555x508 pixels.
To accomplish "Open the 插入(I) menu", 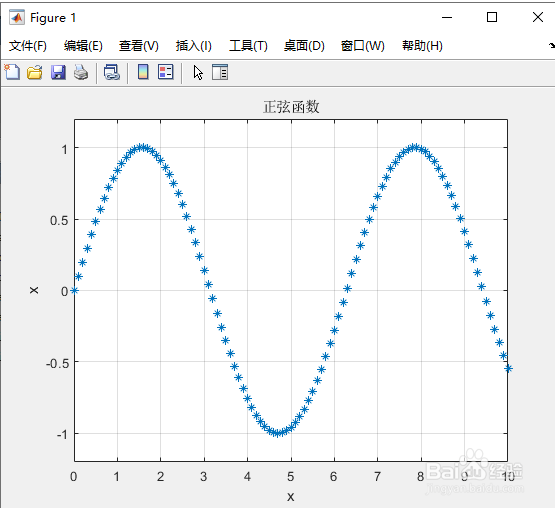I will coord(194,46).
